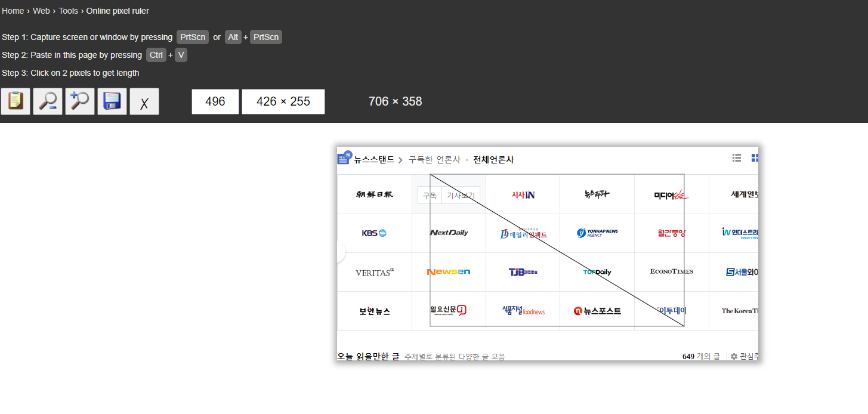Clear the image with the X button
Viewport: 868px width, 414px height.
[x=144, y=101]
